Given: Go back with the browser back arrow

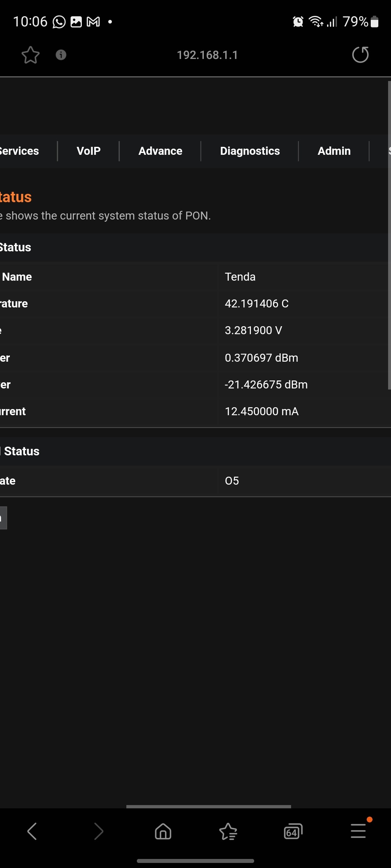Looking at the screenshot, I should tap(33, 831).
